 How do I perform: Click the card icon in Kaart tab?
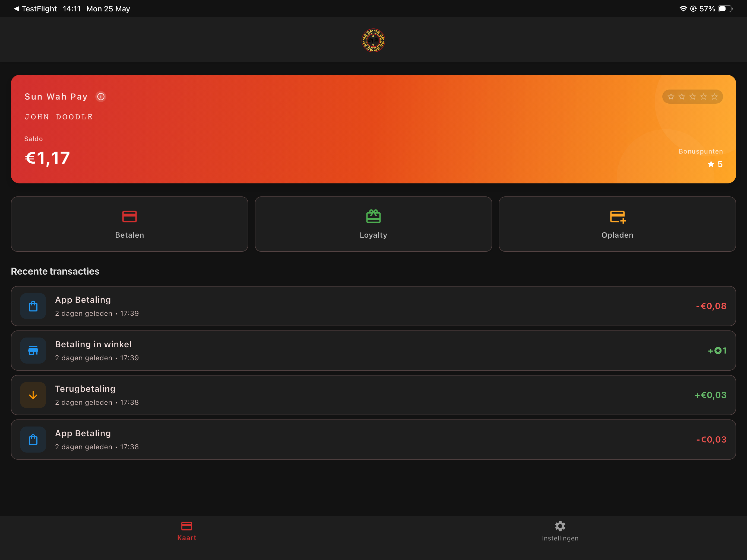[186, 526]
